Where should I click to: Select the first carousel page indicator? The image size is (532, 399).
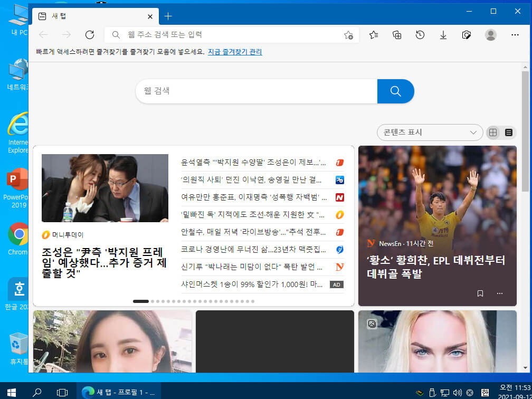coord(141,301)
